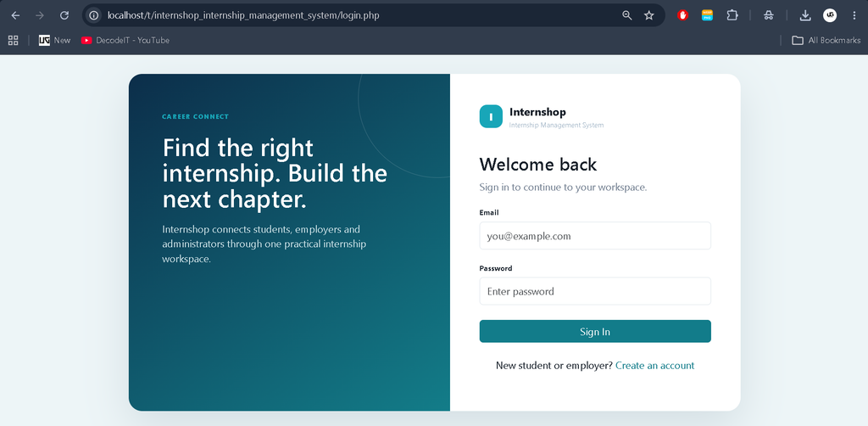Go back with the browser back arrow
868x426 pixels.
point(15,15)
